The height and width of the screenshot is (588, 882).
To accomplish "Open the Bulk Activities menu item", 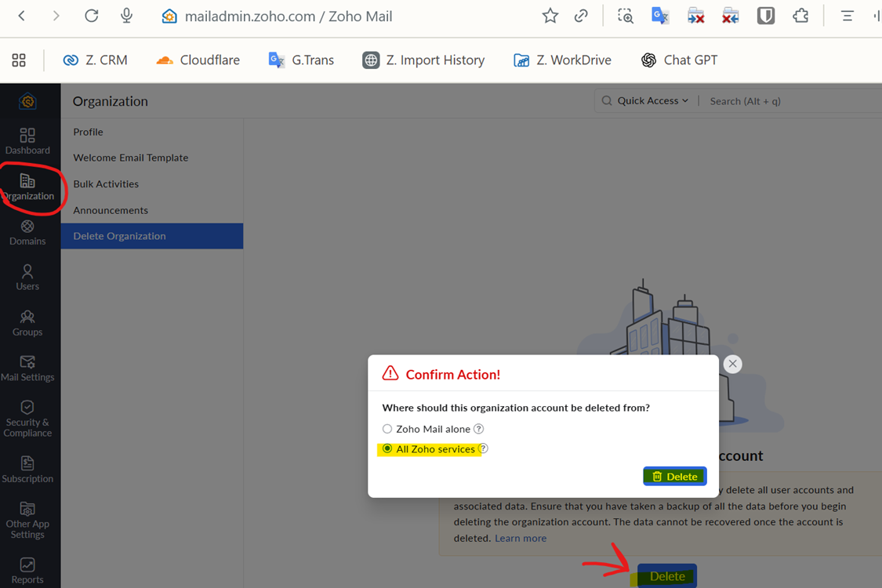I will tap(106, 183).
